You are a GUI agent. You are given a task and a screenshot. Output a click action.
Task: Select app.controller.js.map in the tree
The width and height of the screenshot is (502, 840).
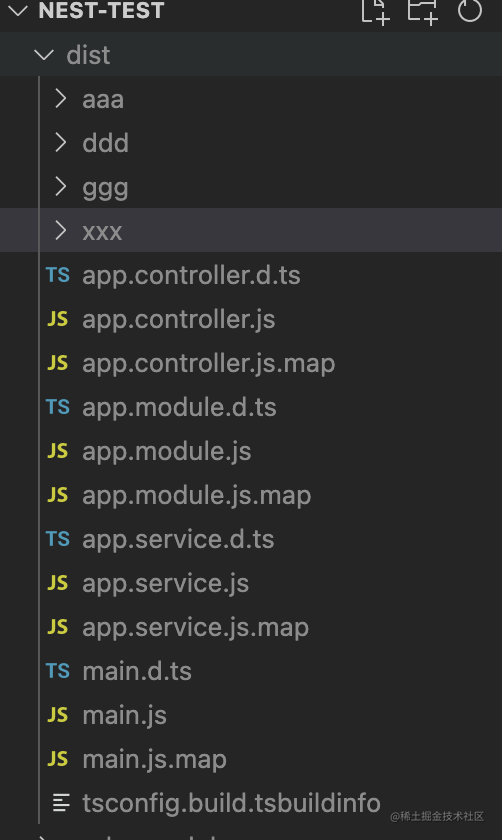point(251,363)
